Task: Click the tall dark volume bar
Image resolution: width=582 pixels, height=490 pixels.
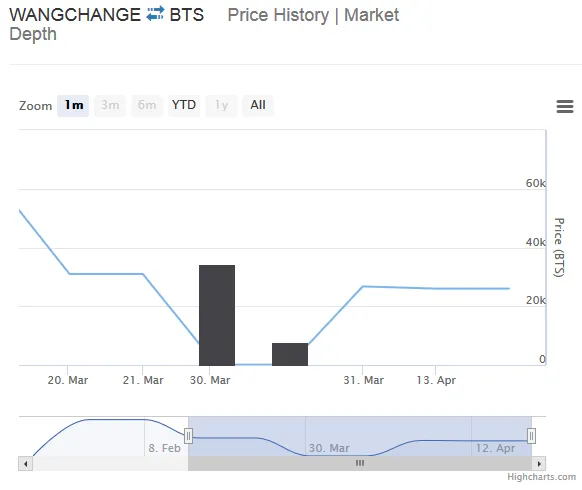Action: [217, 315]
